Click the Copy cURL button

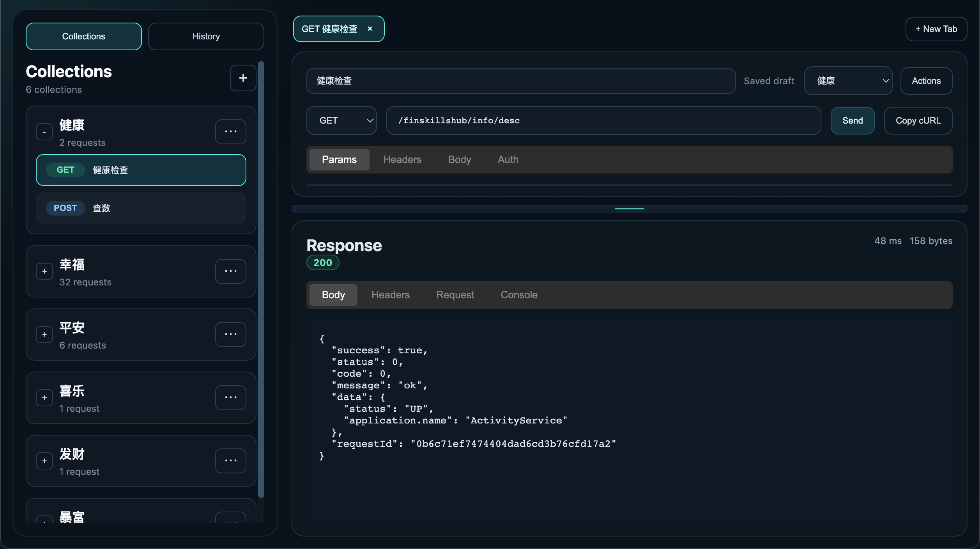point(918,120)
